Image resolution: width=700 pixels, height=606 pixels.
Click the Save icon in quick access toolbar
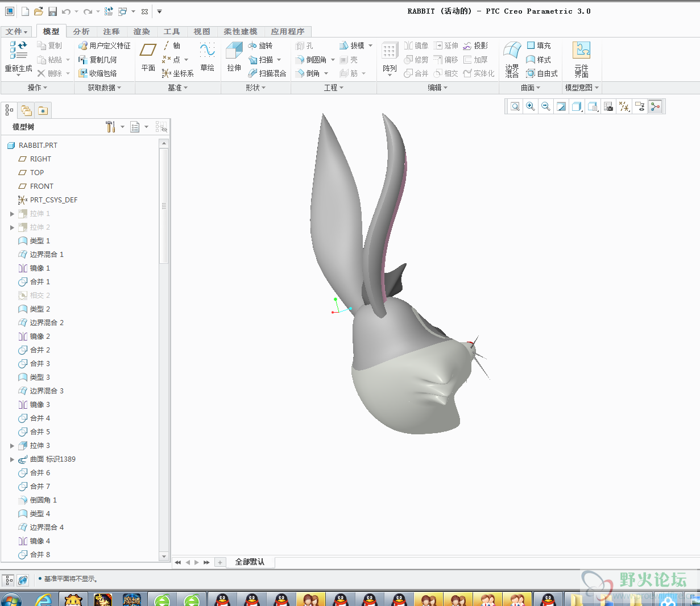52,11
